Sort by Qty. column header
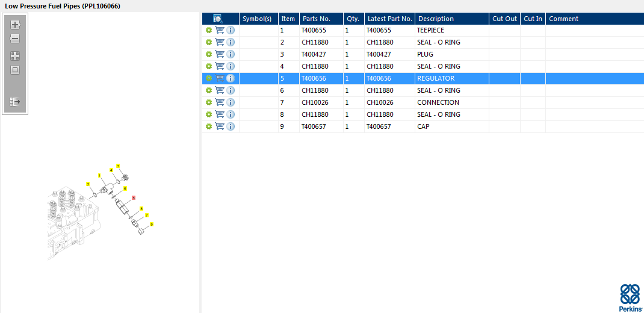Viewport: 644px width, 313px height. pos(354,19)
